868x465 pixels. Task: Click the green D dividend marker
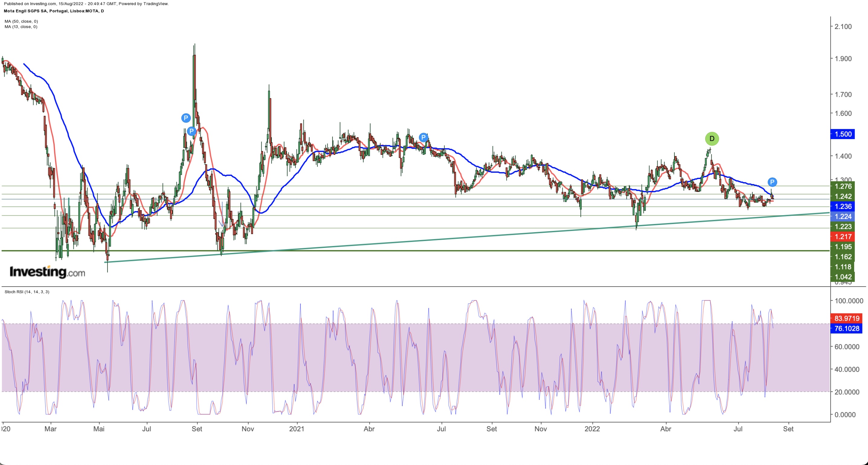coord(712,138)
